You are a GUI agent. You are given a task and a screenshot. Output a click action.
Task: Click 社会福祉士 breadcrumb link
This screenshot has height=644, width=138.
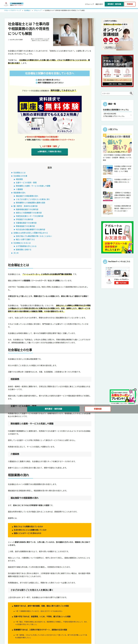pyautogui.click(x=27, y=11)
